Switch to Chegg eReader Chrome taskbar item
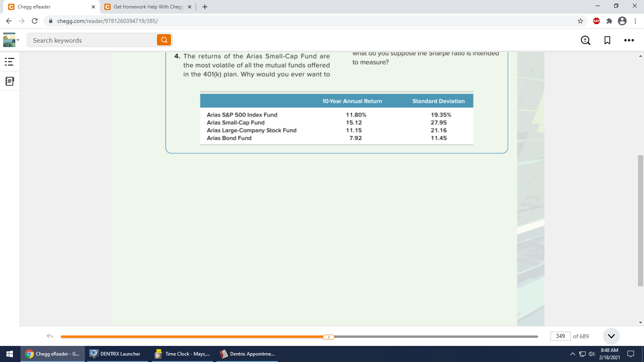 pos(53,354)
